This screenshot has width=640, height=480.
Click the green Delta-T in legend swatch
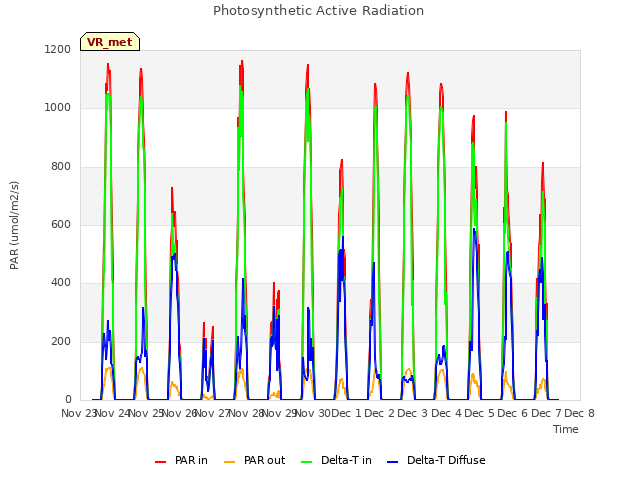click(x=307, y=462)
